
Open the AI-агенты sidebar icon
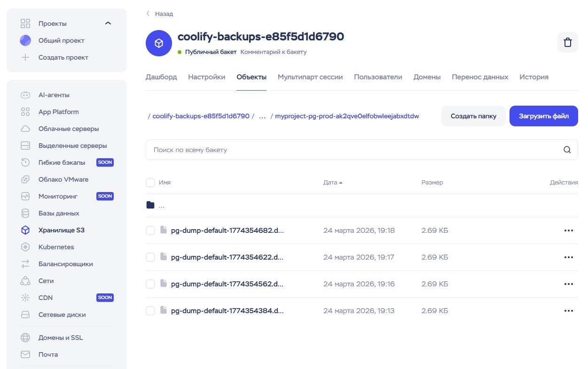tap(25, 95)
